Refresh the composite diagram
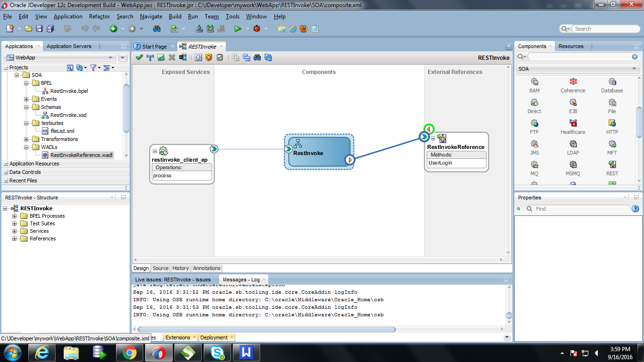This screenshot has height=362, width=644. coord(268,57)
